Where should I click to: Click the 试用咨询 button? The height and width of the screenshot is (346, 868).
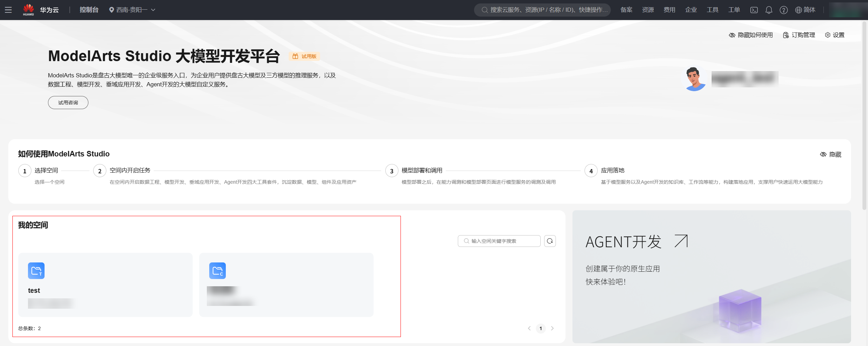click(x=68, y=102)
